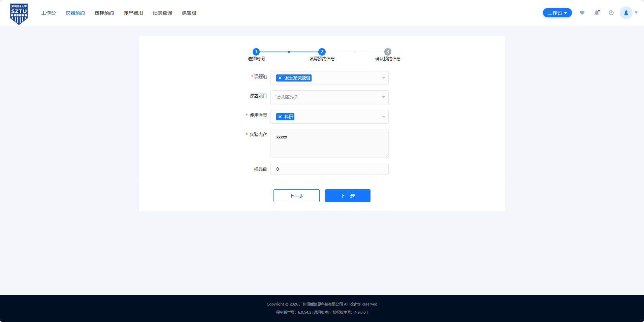Expand the arrow beside user avatar
This screenshot has width=644, height=322.
pyautogui.click(x=636, y=13)
